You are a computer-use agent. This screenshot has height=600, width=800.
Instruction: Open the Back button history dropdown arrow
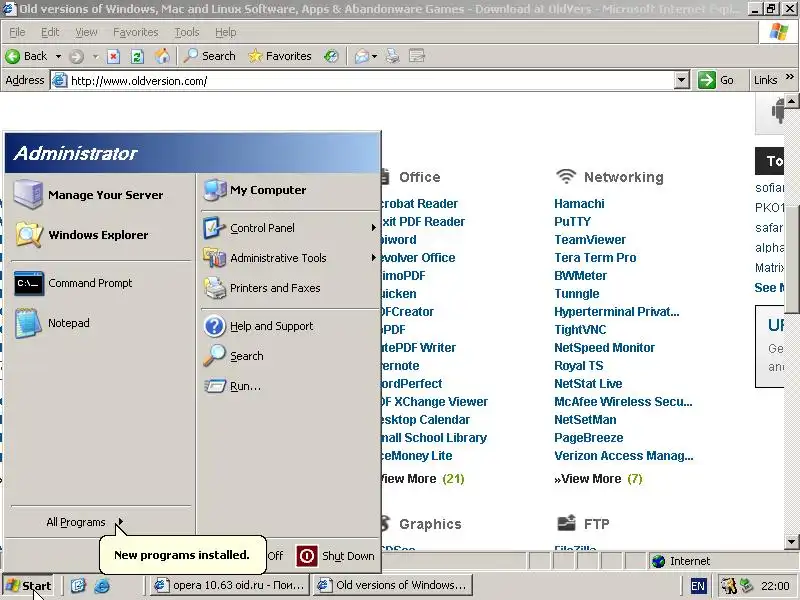[59, 56]
